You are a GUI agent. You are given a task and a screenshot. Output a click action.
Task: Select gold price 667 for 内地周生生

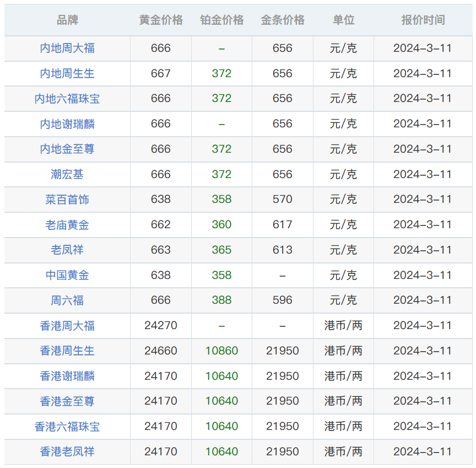pos(161,73)
